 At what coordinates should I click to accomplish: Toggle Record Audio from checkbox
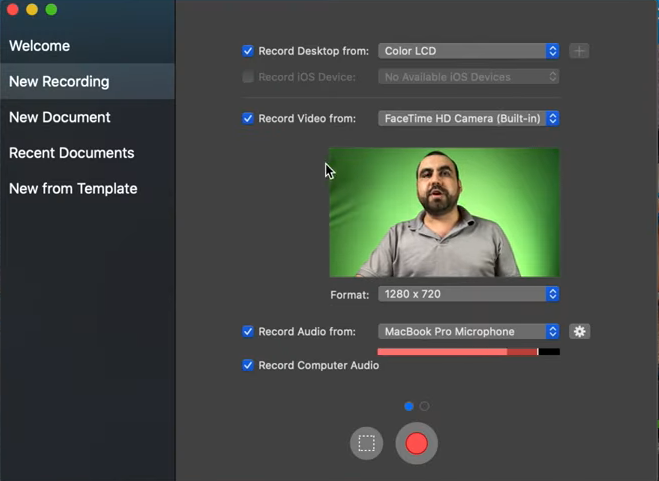coord(248,331)
